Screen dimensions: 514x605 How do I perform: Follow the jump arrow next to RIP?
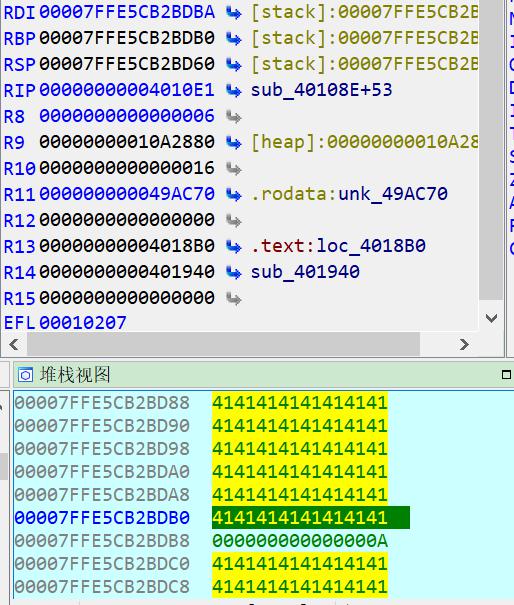[233, 91]
